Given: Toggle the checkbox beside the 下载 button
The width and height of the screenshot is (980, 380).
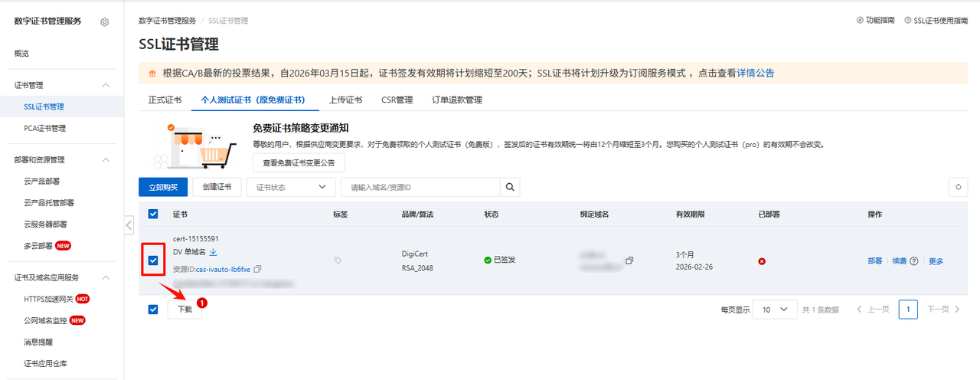Looking at the screenshot, I should 153,310.
